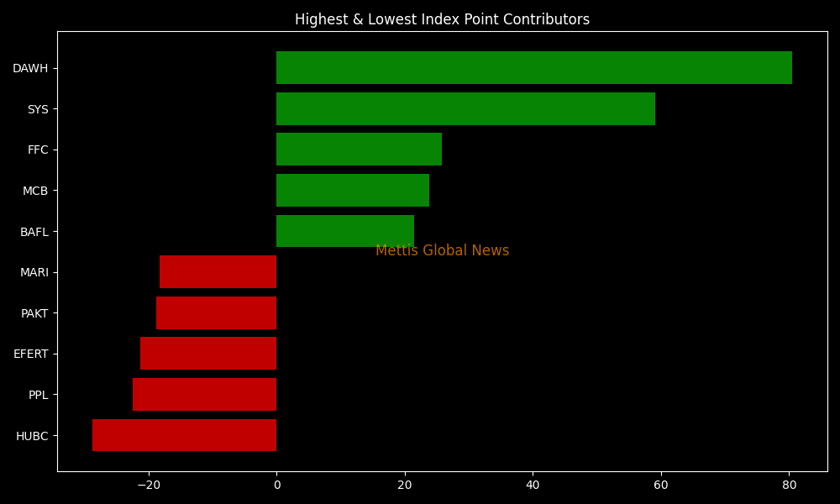Click the 'EFERT' axis label

click(x=31, y=354)
